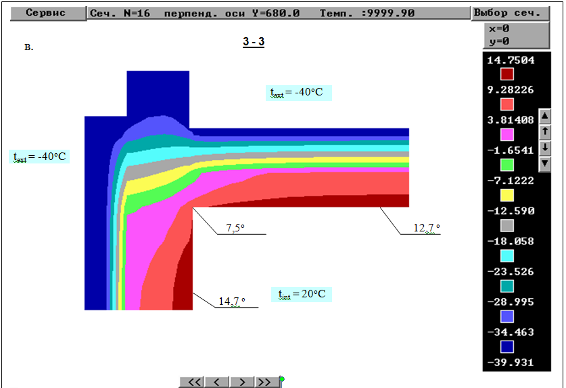This screenshot has width=566, height=388.
Task: Open the Сервис menu
Action: 48,13
